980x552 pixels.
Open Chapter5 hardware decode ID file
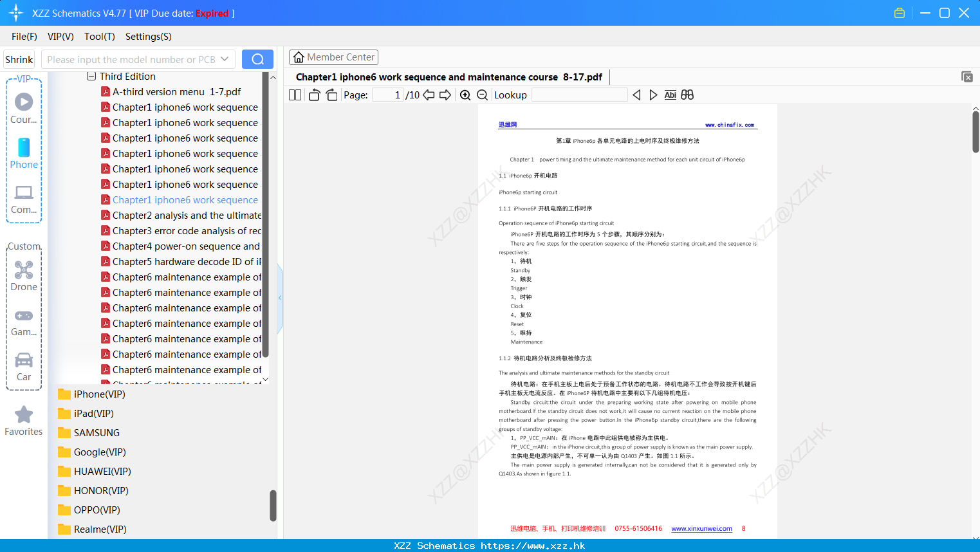point(181,262)
